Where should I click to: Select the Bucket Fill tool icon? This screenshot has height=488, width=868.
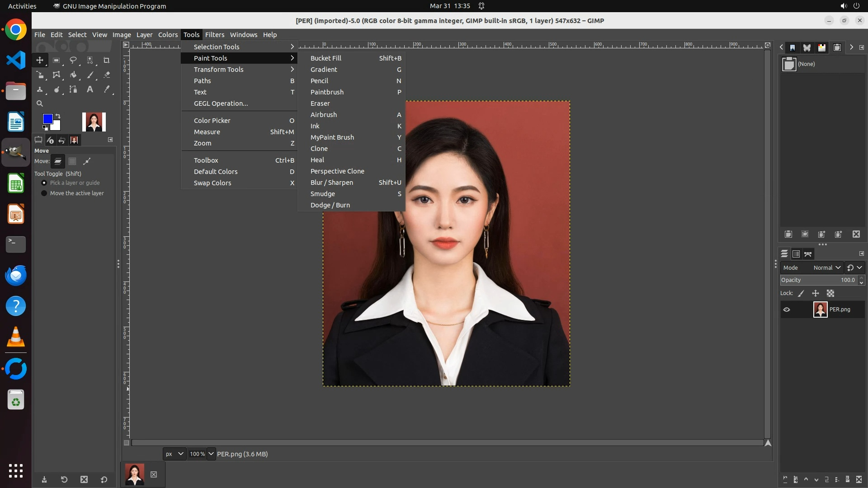tap(73, 75)
